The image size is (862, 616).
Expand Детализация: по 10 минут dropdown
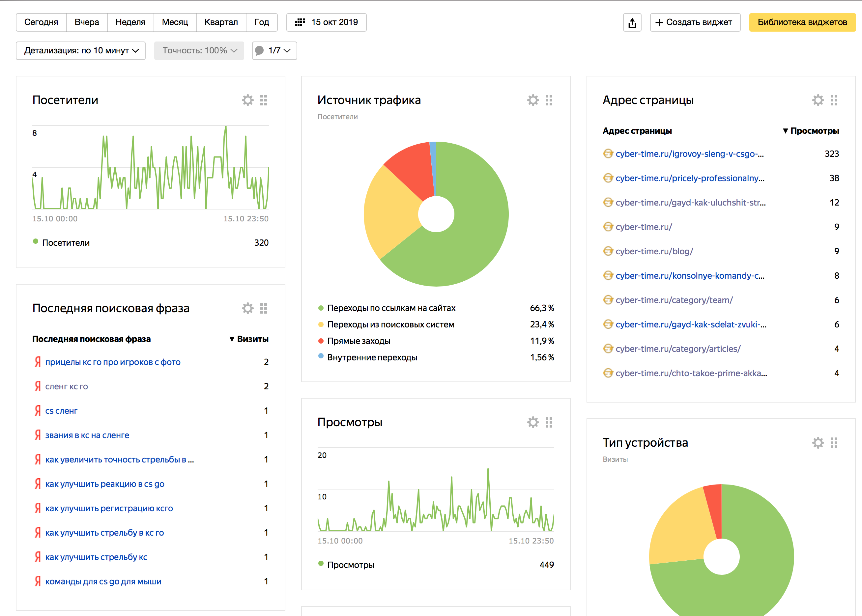click(x=81, y=51)
